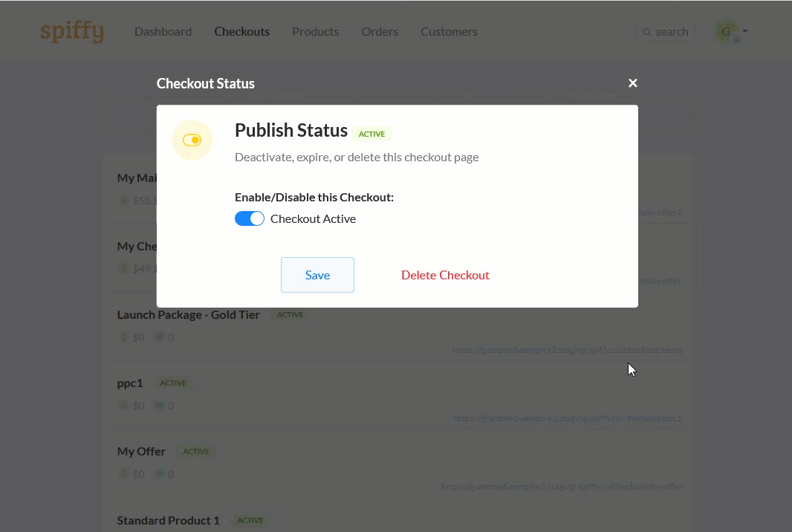Image resolution: width=792 pixels, height=532 pixels.
Task: Open the user avatar menu
Action: (726, 31)
